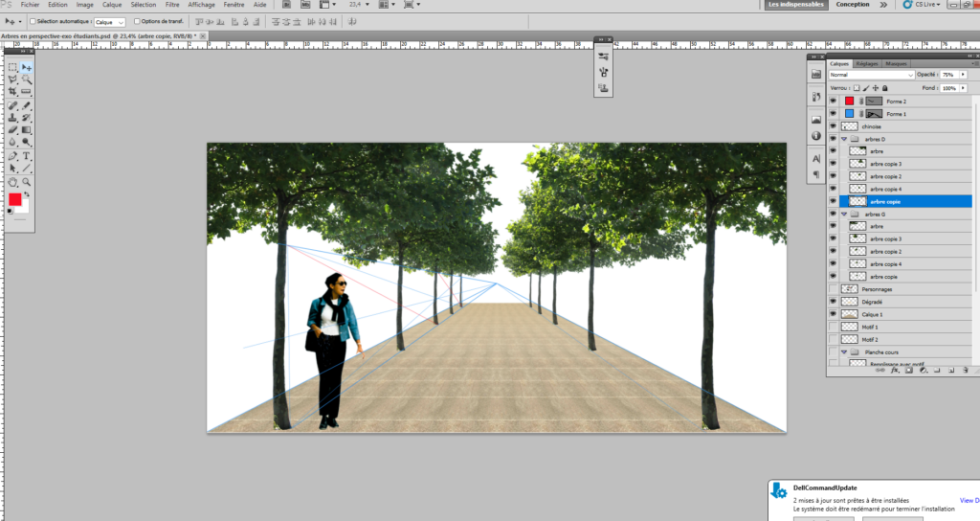Switch to the Réglages tab
The image size is (980, 521).
[x=867, y=64]
